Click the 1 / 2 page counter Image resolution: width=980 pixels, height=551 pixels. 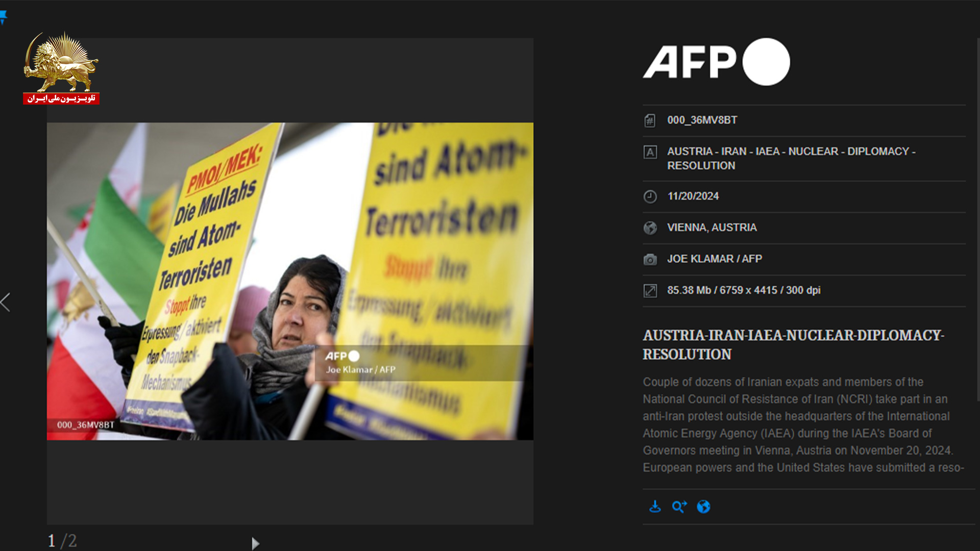click(x=62, y=541)
